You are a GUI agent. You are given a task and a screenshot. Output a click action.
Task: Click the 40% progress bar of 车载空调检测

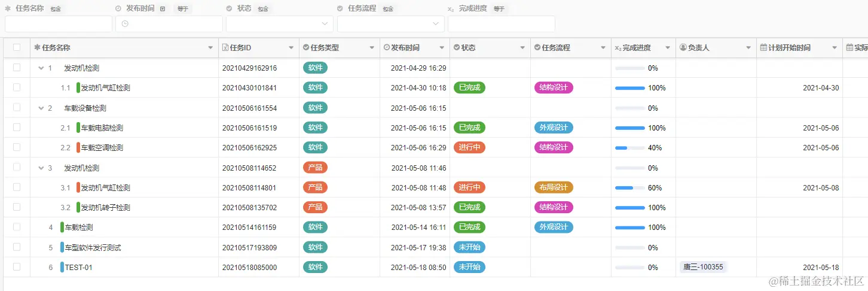click(x=630, y=148)
